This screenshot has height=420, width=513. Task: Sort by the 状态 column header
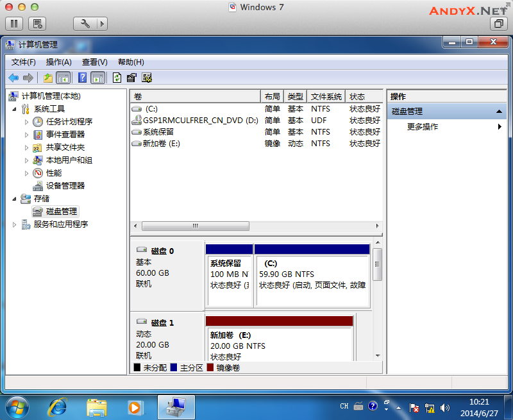point(364,96)
